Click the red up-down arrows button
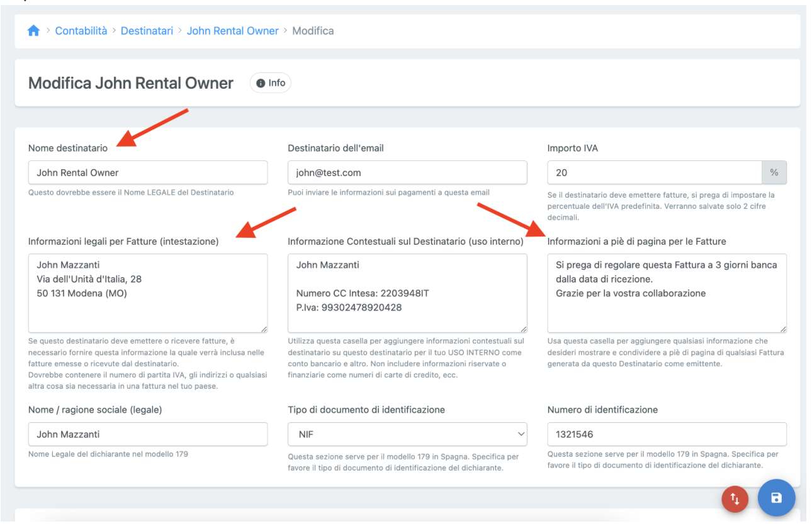The height and width of the screenshot is (526, 812). 735,499
